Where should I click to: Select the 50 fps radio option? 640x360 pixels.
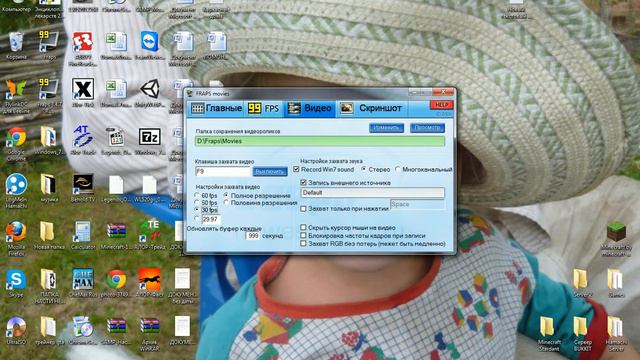pyautogui.click(x=198, y=203)
